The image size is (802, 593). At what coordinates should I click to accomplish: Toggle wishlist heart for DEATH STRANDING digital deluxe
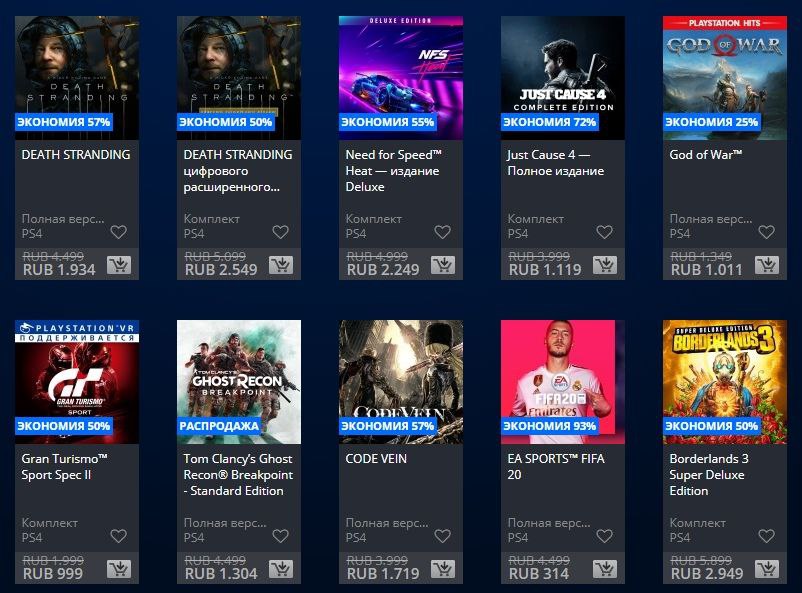(280, 232)
